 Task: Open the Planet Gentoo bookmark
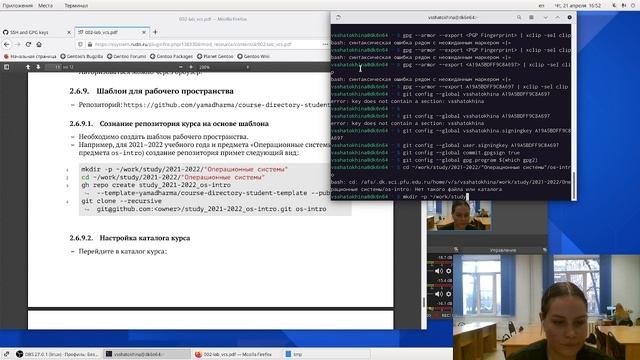(215, 56)
